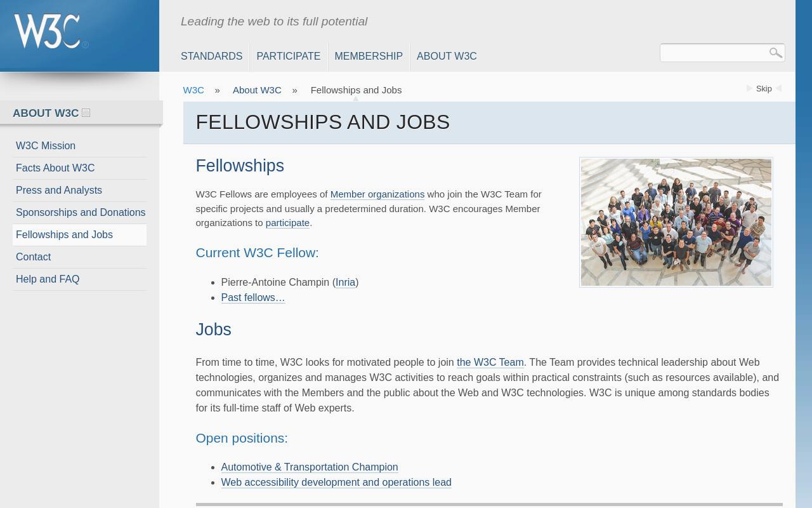Select Sponsorships and Donations sidebar item

point(79,213)
